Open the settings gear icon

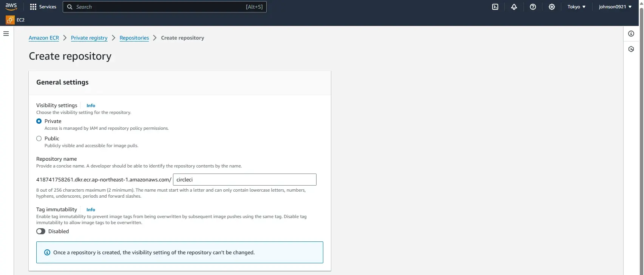551,7
